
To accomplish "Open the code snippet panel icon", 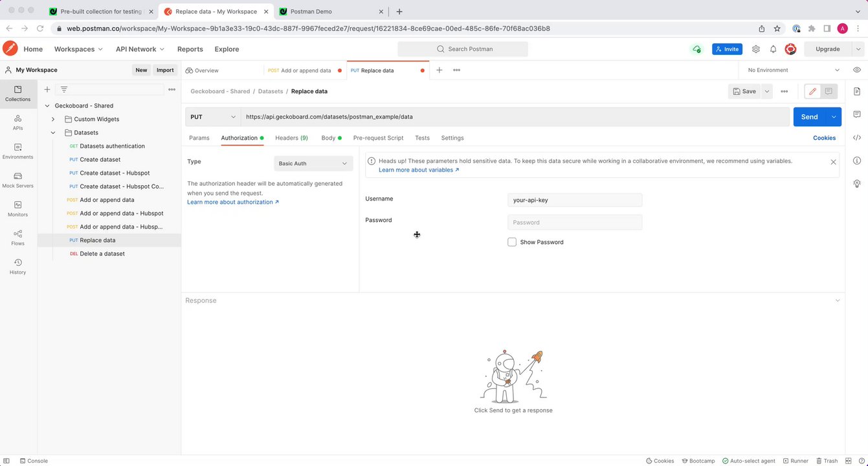I will coord(857,137).
